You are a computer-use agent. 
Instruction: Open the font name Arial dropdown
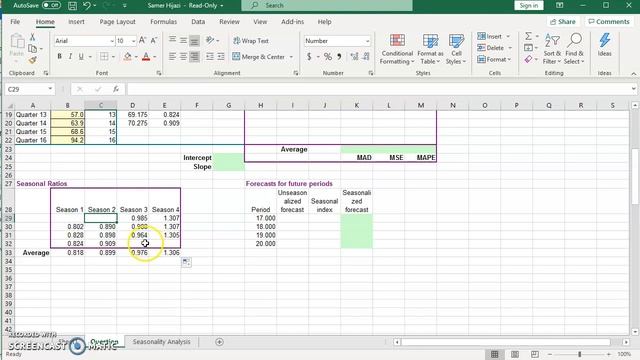112,41
